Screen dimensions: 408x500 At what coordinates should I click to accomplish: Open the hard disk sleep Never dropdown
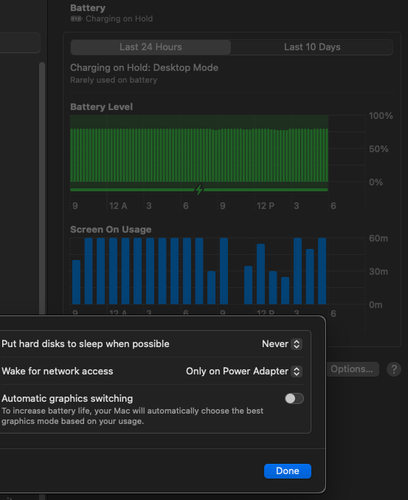tap(282, 344)
